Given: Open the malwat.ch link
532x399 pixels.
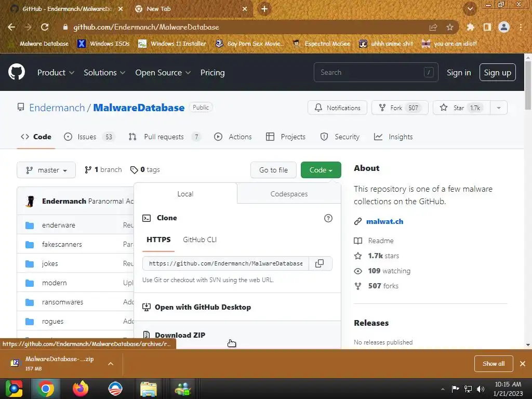Looking at the screenshot, I should pos(385,221).
